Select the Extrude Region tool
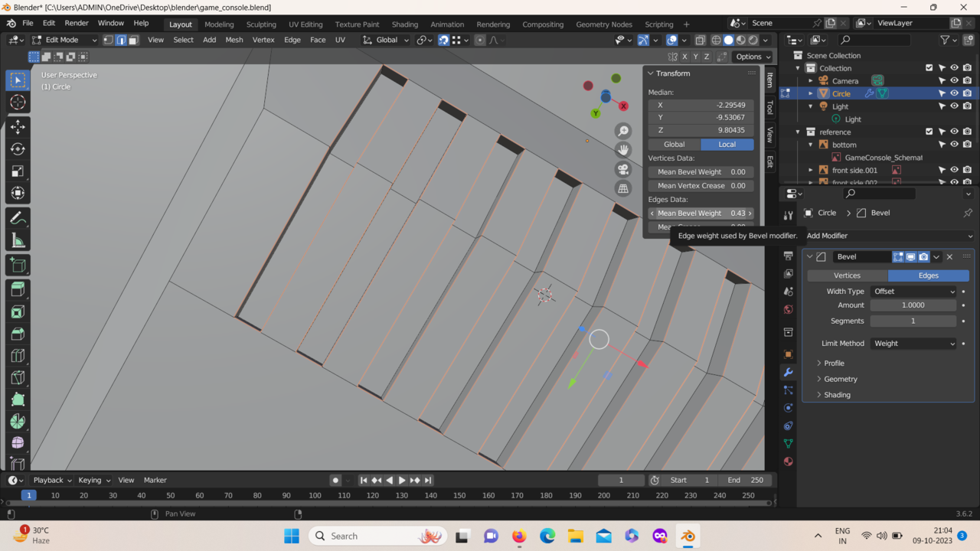Viewport: 980px width, 551px height. [18, 289]
